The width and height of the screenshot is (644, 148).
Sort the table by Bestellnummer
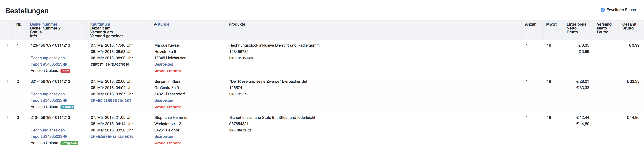(44, 24)
